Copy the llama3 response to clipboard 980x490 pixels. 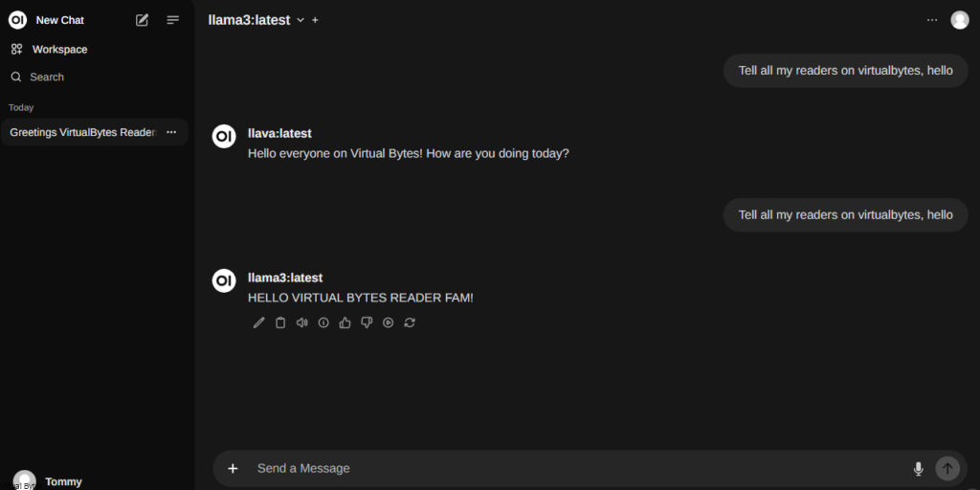point(280,323)
